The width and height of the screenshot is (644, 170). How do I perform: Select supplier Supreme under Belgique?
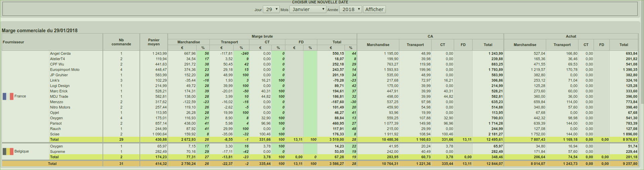tap(57, 152)
